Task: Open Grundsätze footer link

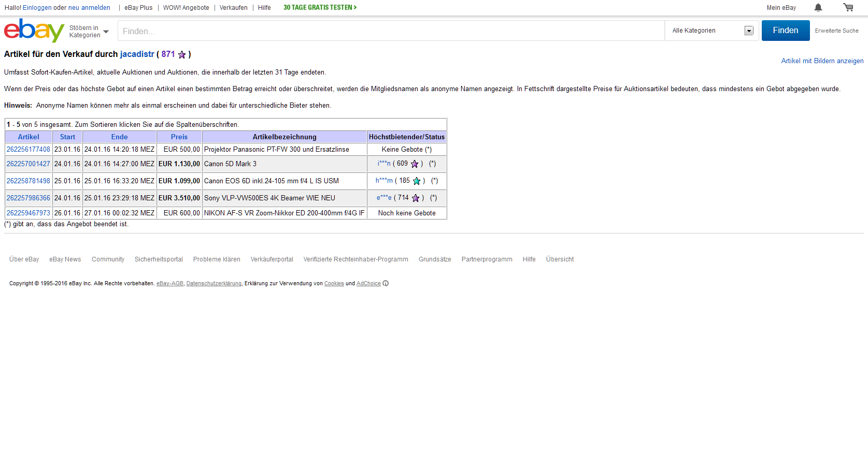Action: pyautogui.click(x=435, y=259)
